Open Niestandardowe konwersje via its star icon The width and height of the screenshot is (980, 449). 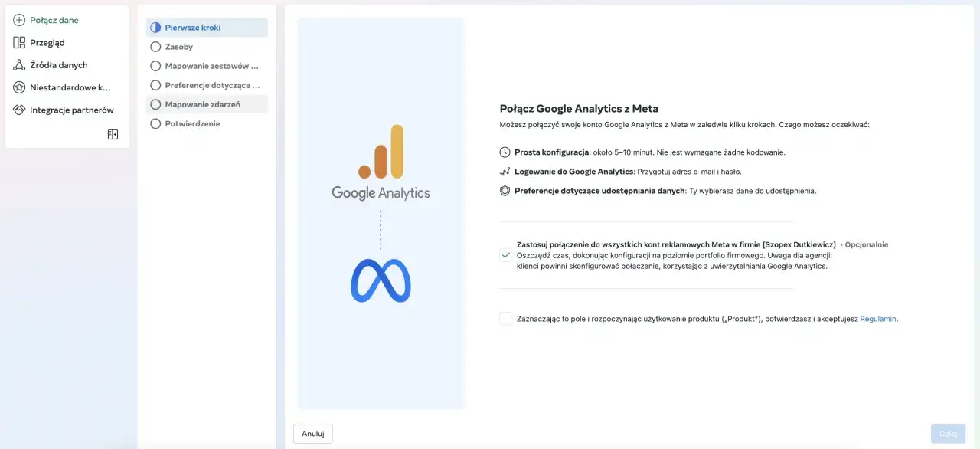pyautogui.click(x=18, y=87)
